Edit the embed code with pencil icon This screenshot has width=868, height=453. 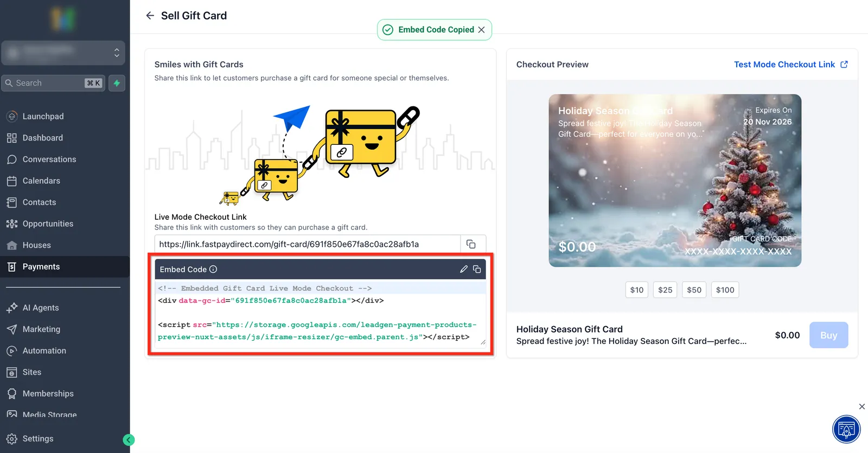(x=464, y=269)
